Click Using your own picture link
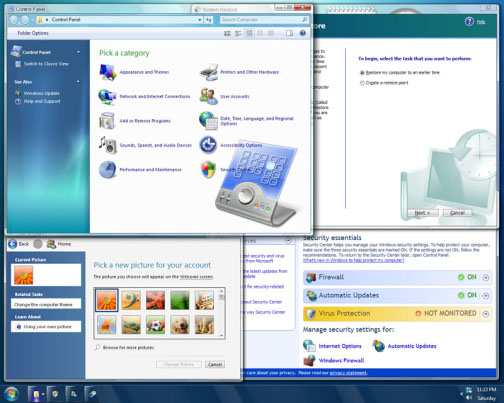 click(x=47, y=327)
